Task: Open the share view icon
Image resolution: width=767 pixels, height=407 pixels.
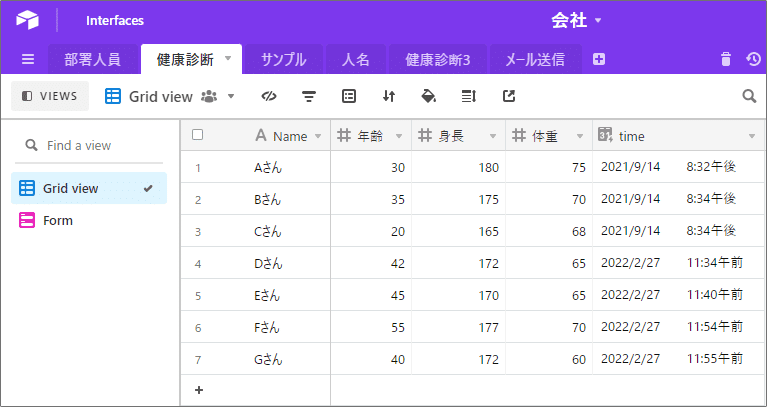Action: 509,96
